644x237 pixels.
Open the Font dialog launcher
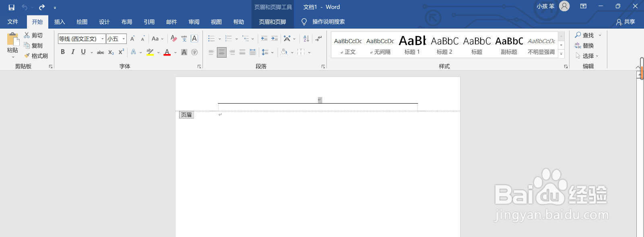[199, 67]
